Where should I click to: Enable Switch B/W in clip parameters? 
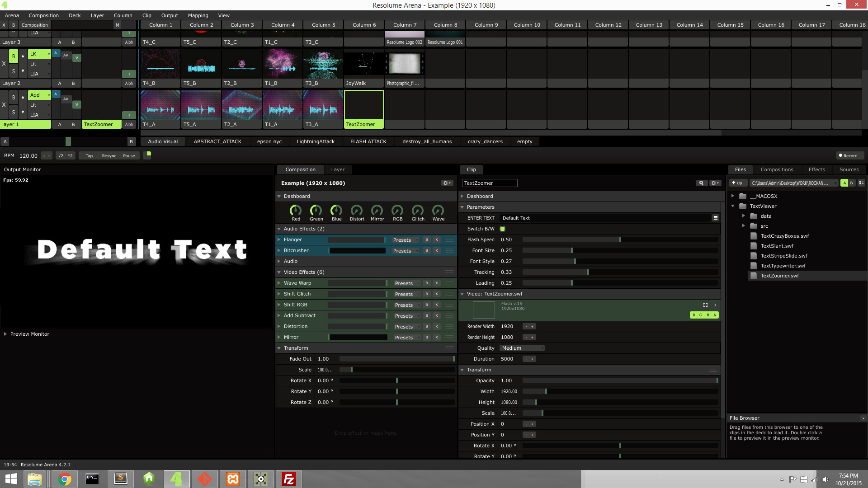tap(502, 229)
